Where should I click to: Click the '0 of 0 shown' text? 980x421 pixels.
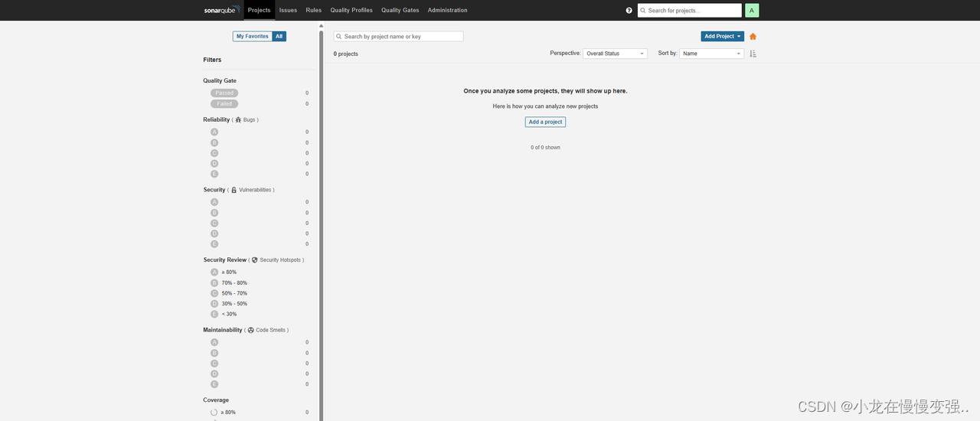[545, 148]
